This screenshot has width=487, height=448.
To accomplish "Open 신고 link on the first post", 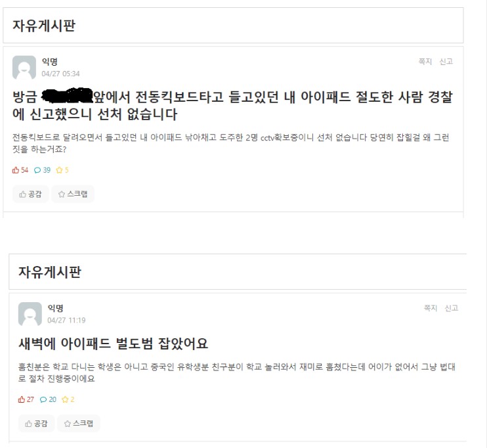I will coord(446,62).
